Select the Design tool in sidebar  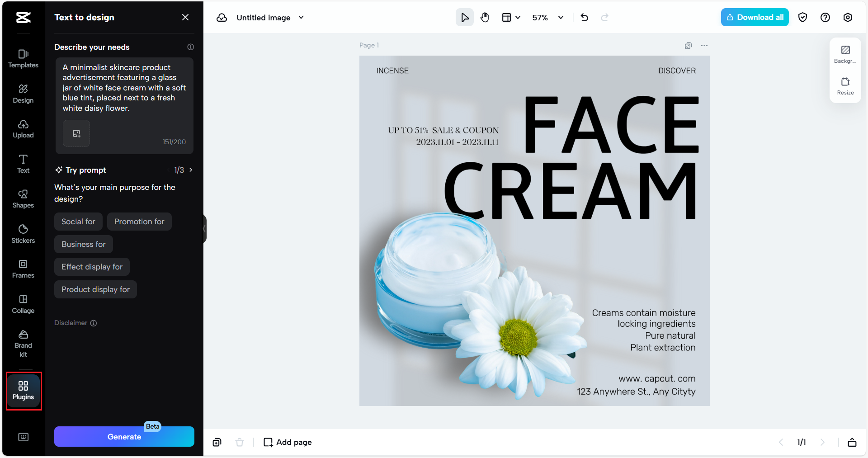23,93
